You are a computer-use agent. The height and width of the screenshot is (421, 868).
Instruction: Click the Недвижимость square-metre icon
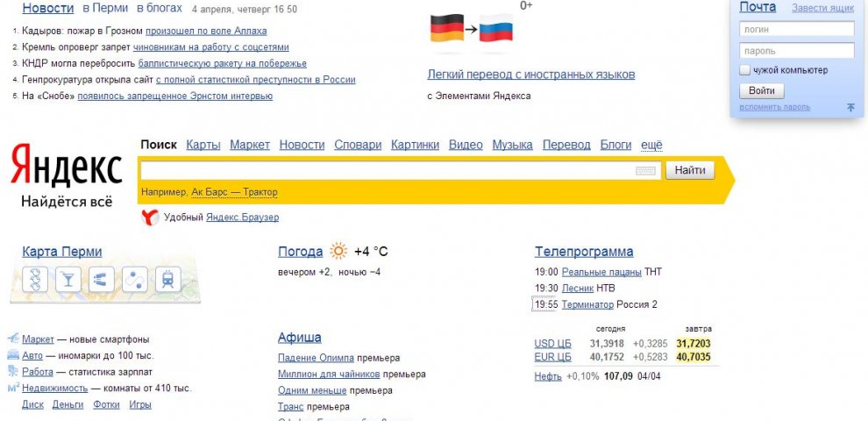(14, 387)
